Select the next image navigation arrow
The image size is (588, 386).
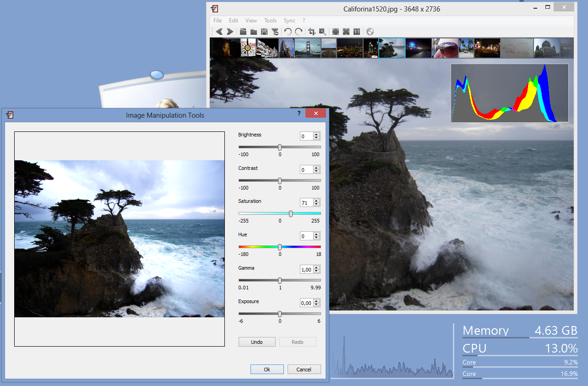coord(230,32)
